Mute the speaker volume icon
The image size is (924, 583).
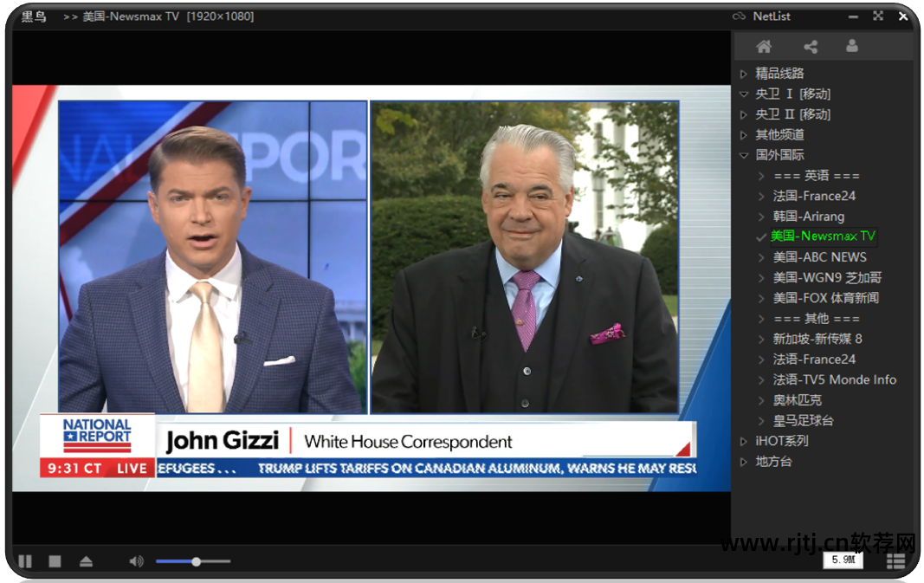coord(136,561)
